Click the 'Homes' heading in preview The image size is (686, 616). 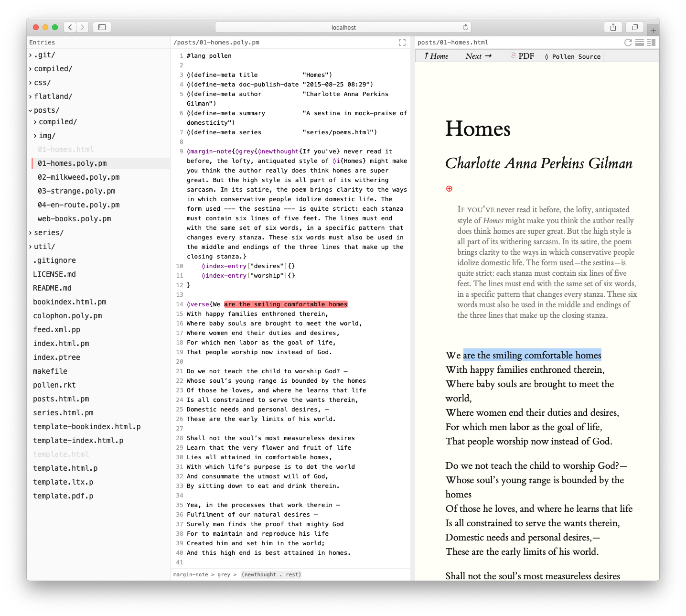point(478,129)
